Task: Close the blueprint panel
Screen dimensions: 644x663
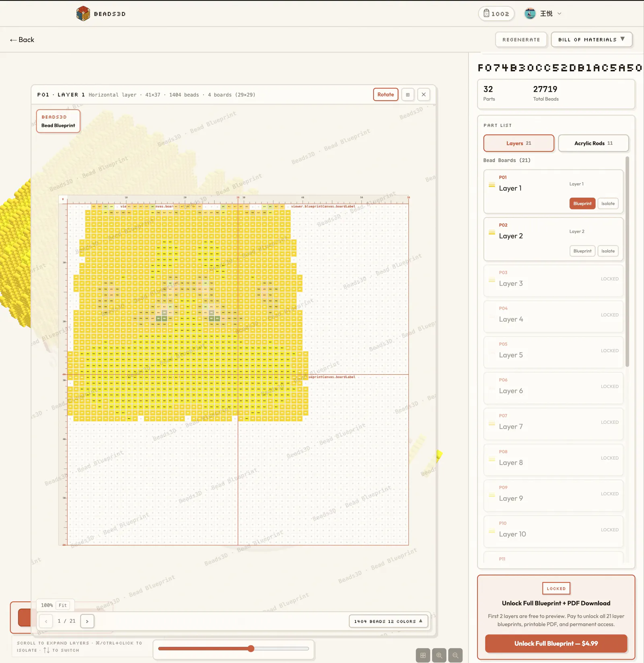Action: [424, 95]
